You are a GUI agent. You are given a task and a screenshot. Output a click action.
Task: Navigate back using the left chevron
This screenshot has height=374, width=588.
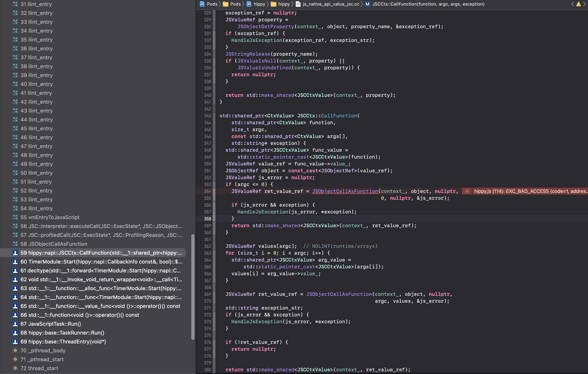[572, 4]
